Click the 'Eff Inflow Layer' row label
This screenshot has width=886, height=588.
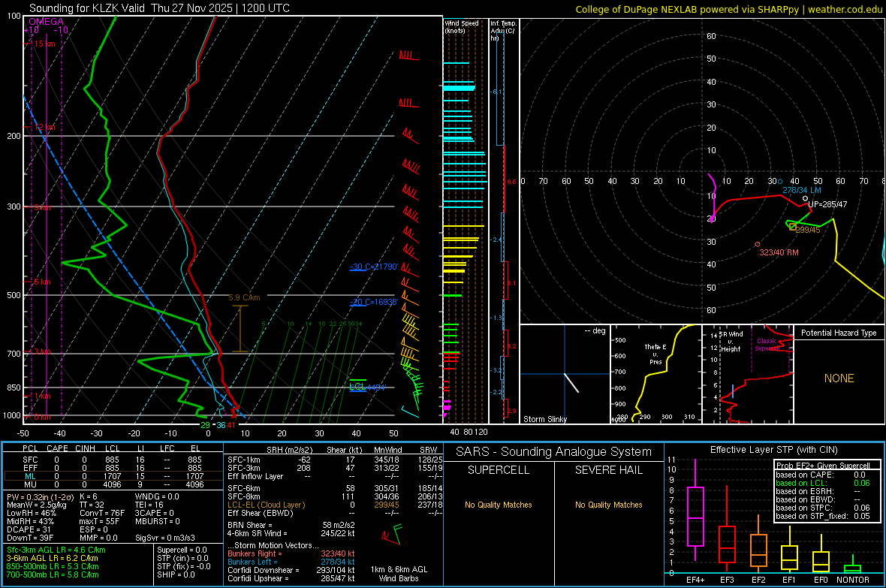[255, 476]
